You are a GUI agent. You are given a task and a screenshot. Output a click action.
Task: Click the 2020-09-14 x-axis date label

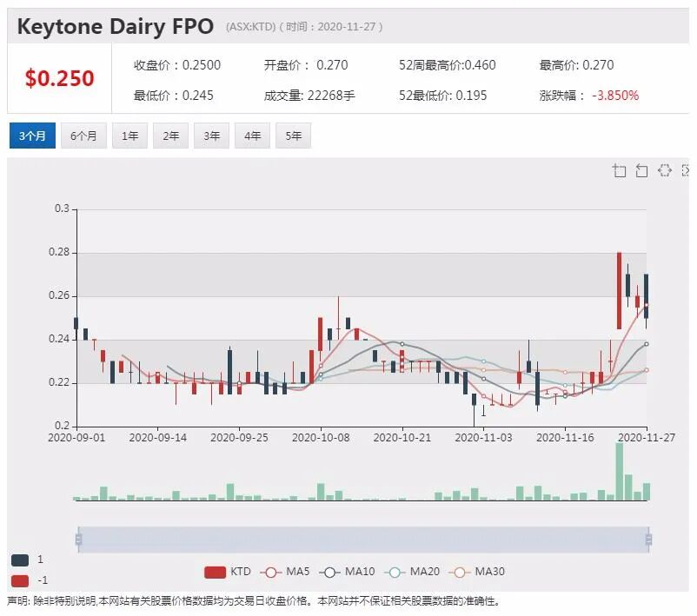(158, 438)
